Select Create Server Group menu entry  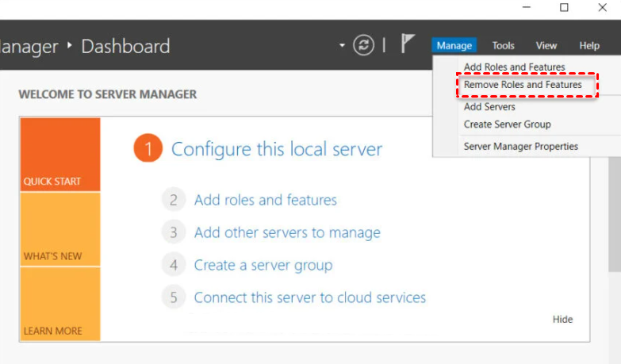click(x=507, y=125)
